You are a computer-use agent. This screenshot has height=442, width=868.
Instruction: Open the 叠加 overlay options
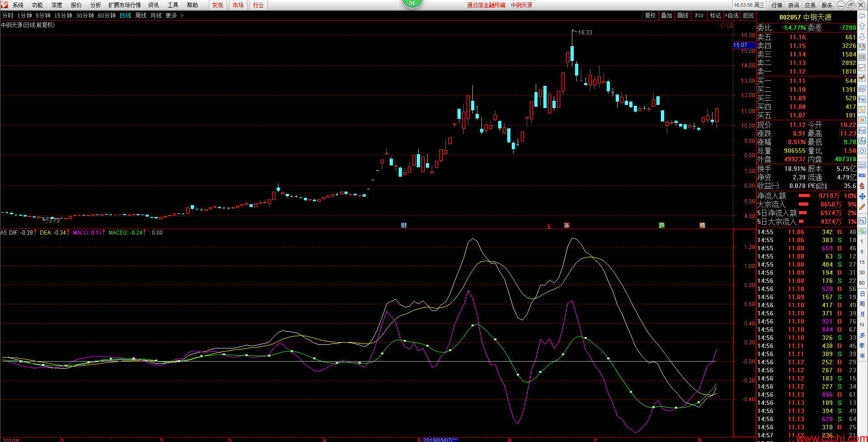tap(666, 16)
